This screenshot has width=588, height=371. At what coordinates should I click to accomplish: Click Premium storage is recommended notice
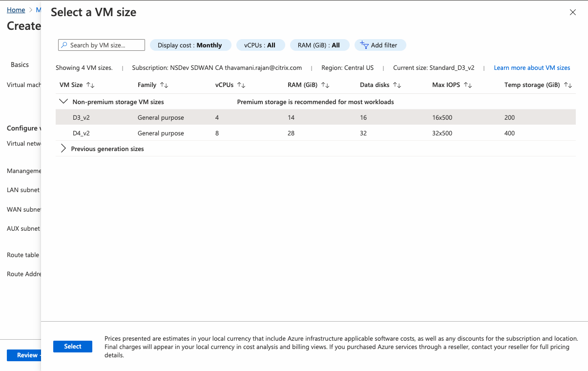[315, 102]
